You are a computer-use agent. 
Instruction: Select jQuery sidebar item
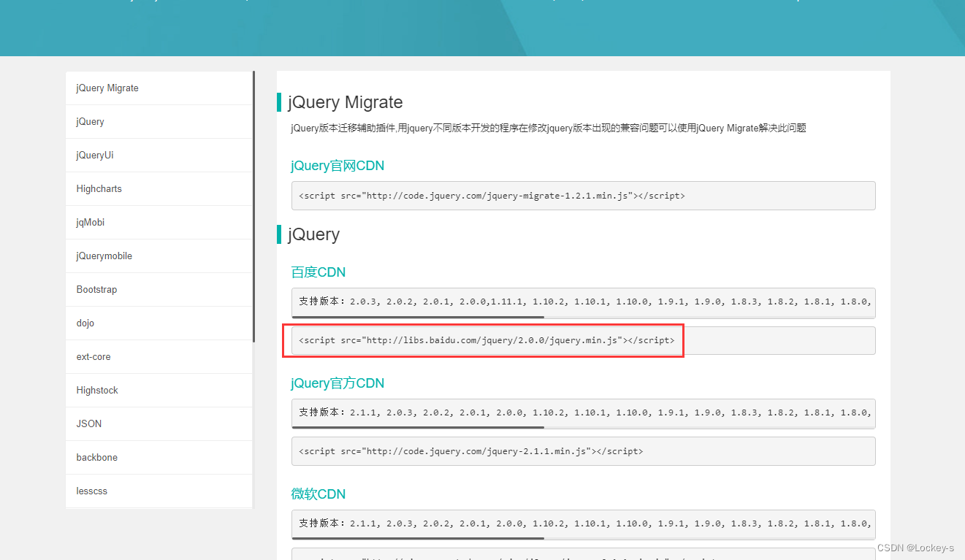[x=159, y=122]
